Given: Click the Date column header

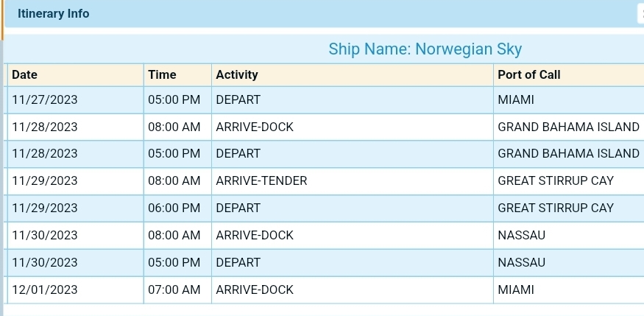Looking at the screenshot, I should coord(25,74).
